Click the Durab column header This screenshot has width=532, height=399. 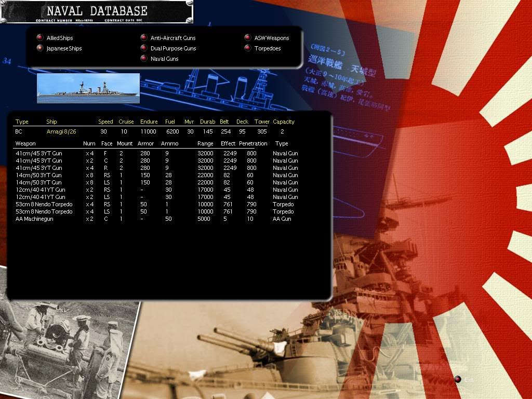[208, 122]
